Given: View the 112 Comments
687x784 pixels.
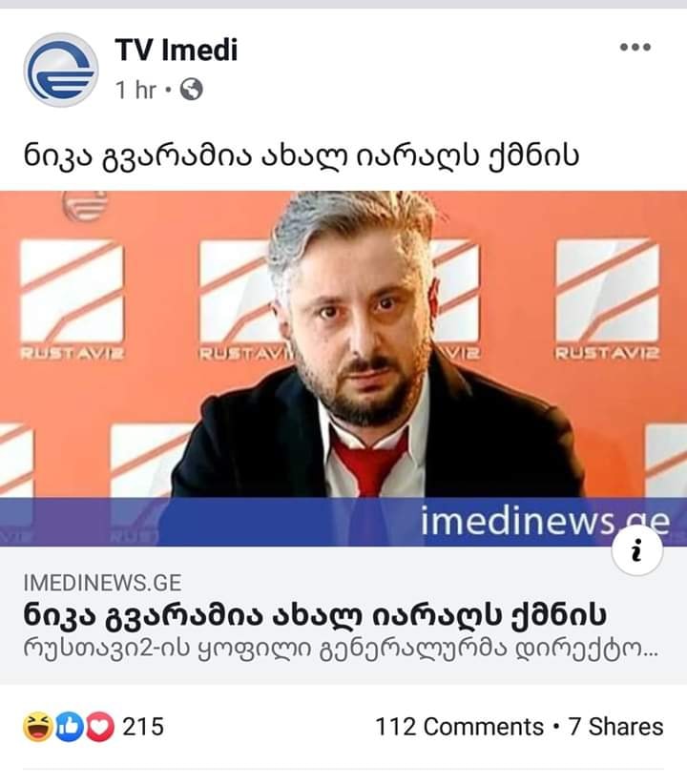Looking at the screenshot, I should (x=459, y=727).
